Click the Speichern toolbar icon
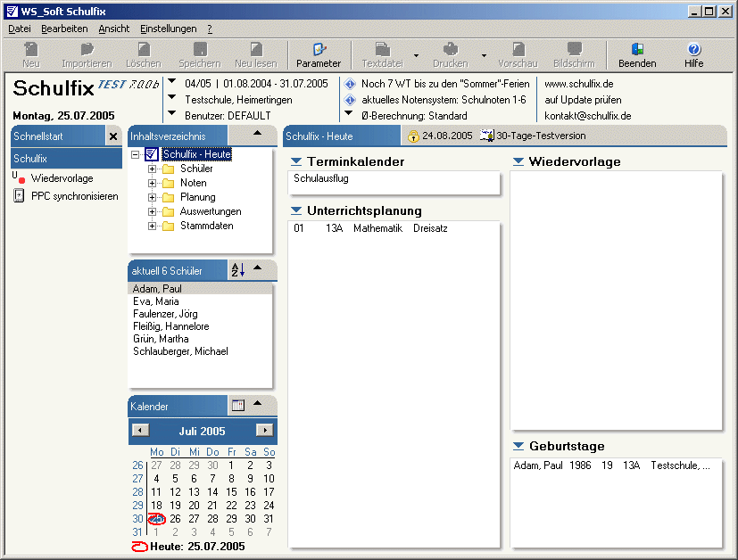This screenshot has height=560, width=738. pos(200,49)
